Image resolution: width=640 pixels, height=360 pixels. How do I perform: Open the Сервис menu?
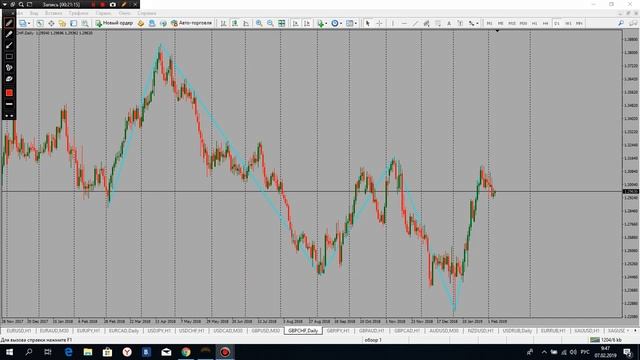(103, 13)
